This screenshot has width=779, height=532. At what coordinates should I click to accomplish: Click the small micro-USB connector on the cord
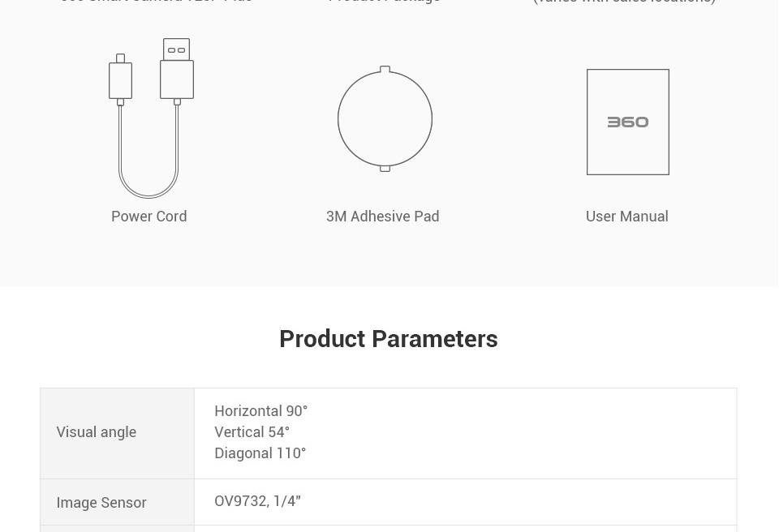pos(120,80)
